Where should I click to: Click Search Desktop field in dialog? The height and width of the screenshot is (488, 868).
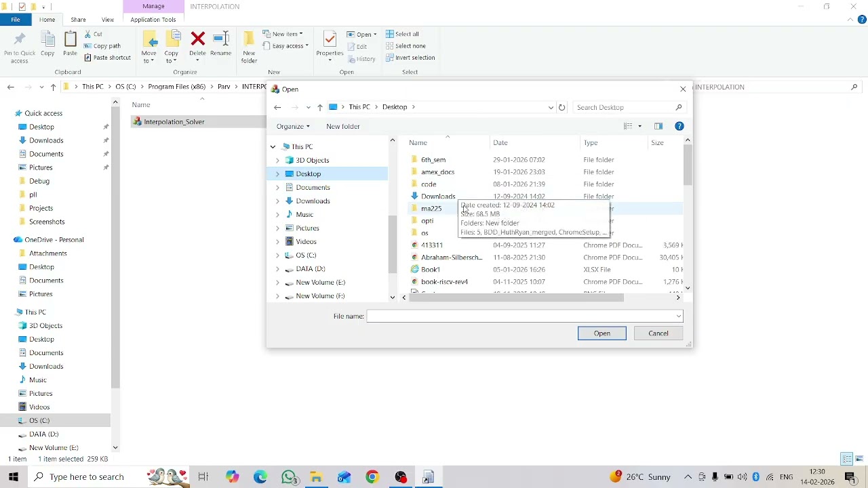[629, 107]
